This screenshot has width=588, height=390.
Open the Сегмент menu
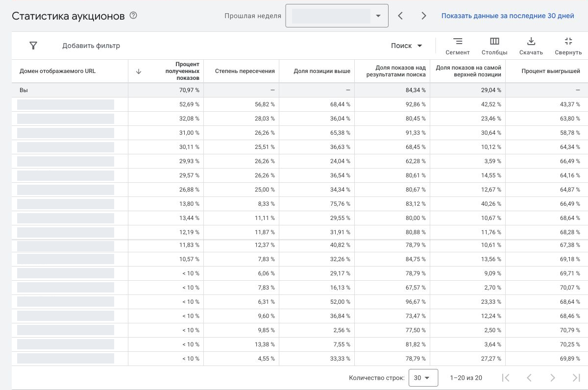click(x=458, y=46)
